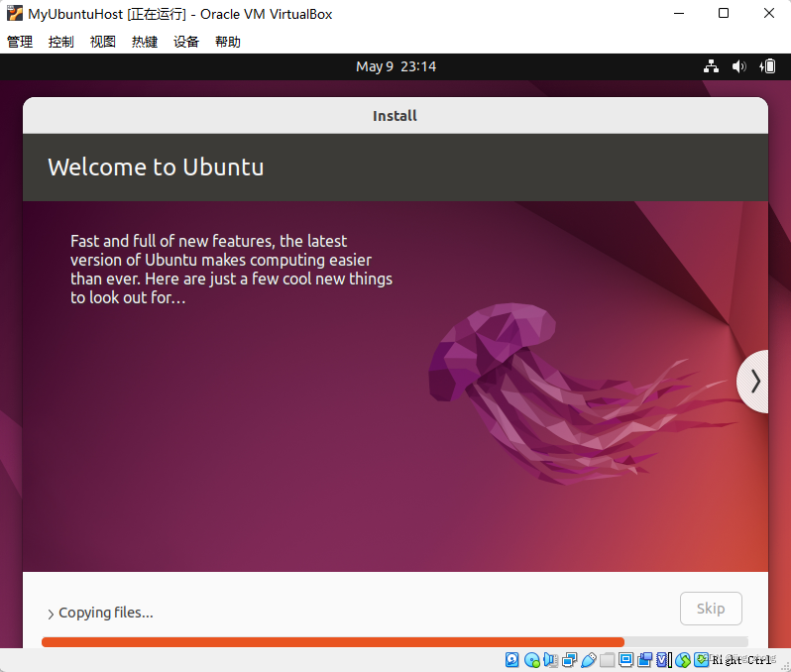Open the Ubuntu volume indicator
This screenshot has width=791, height=672.
tap(739, 66)
